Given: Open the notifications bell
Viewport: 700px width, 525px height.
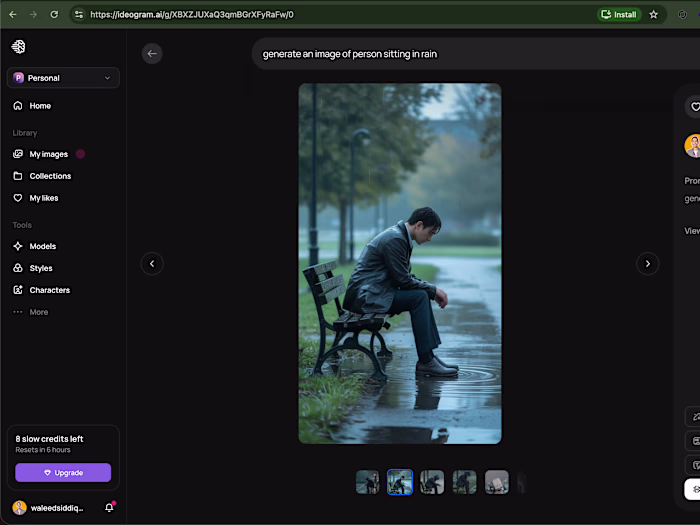Looking at the screenshot, I should [109, 507].
